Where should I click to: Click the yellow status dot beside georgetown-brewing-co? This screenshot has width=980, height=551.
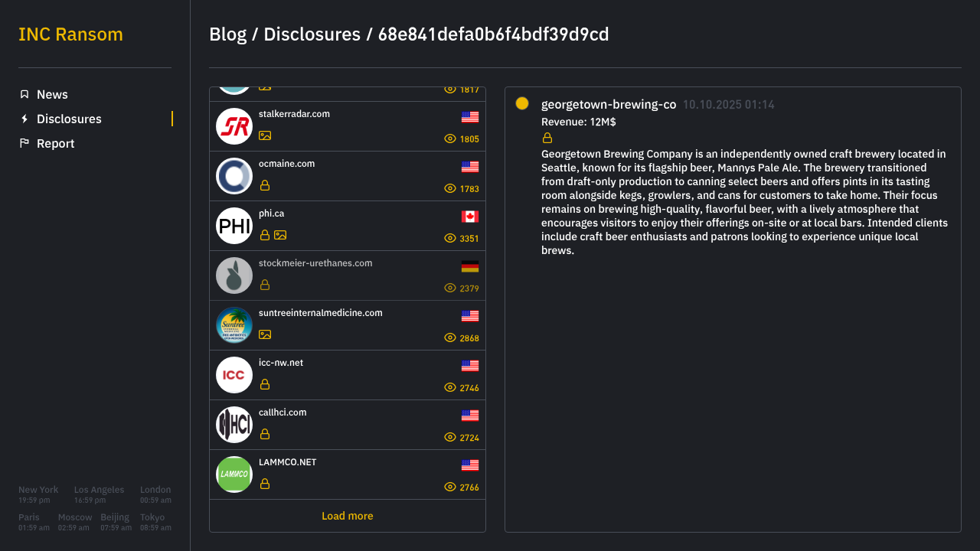pos(522,103)
